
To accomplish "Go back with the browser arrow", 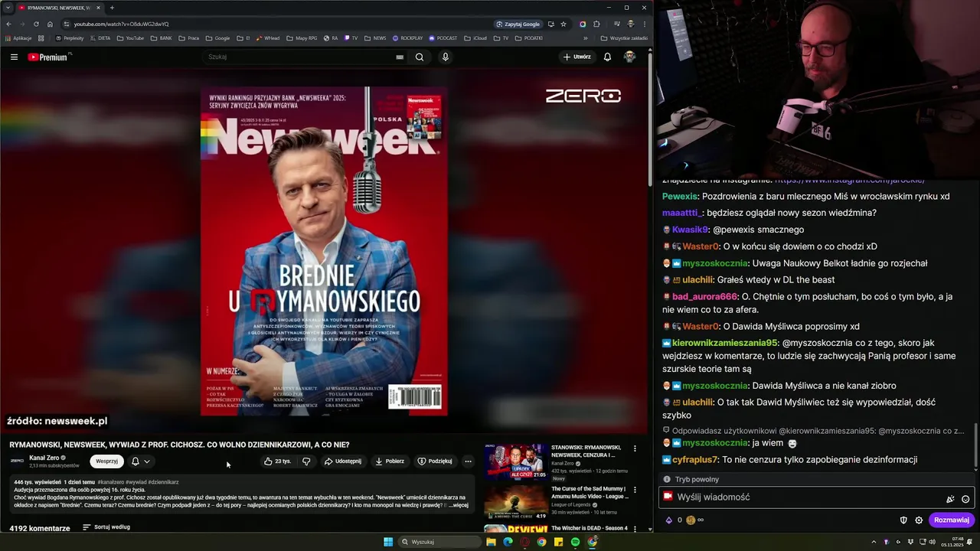I will (x=8, y=24).
